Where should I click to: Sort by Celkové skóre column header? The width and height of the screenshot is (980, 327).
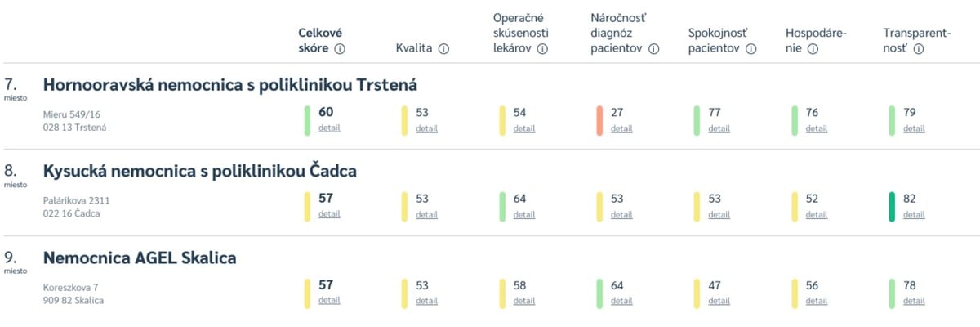[319, 41]
